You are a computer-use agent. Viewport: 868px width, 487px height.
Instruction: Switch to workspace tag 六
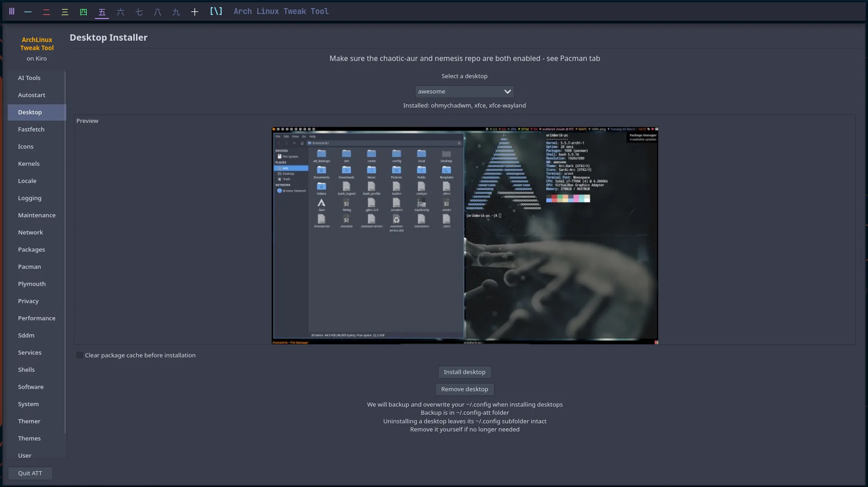click(121, 12)
